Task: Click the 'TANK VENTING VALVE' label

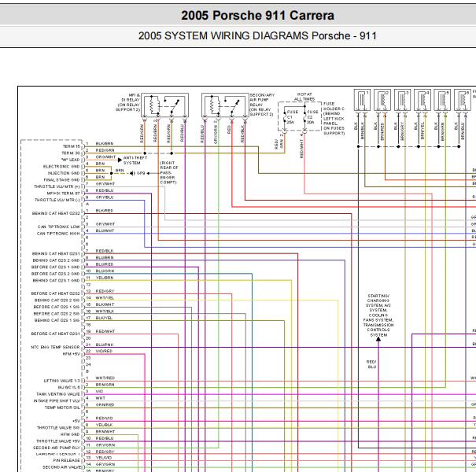Action: 58,393
